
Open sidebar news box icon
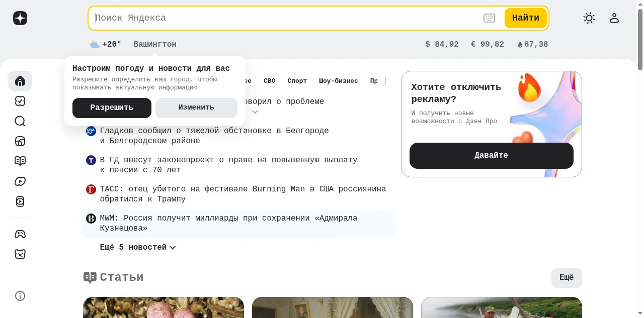(x=20, y=141)
